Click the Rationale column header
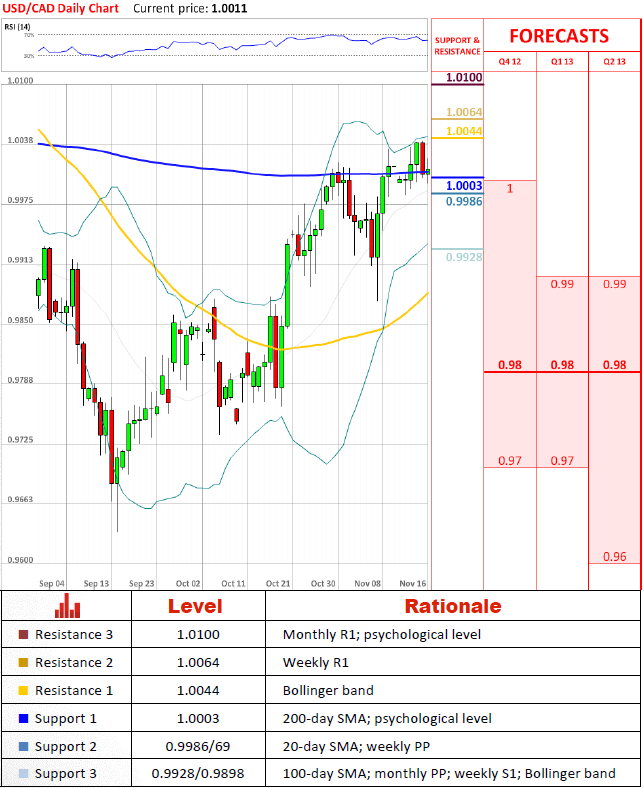 click(452, 606)
